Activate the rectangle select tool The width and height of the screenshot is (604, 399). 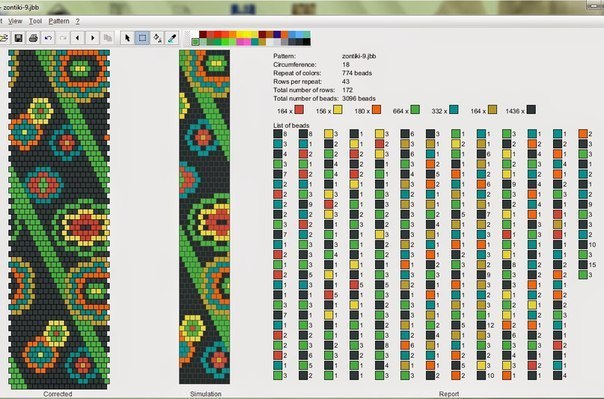tap(143, 38)
